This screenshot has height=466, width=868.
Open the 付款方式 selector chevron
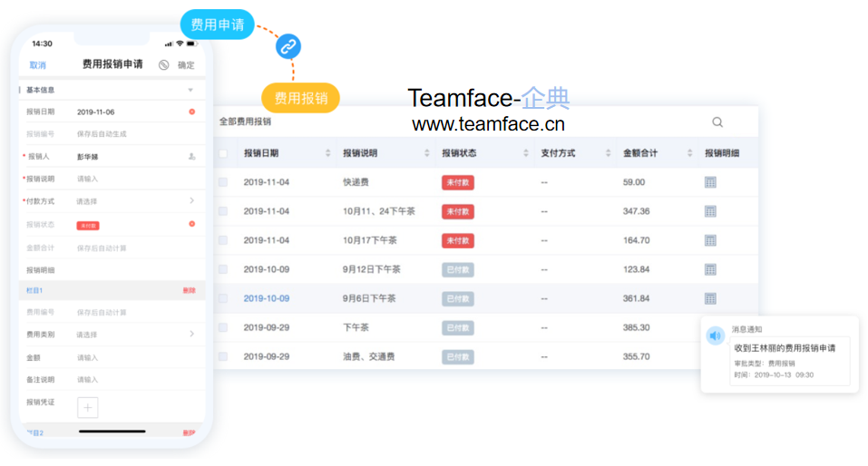191,201
